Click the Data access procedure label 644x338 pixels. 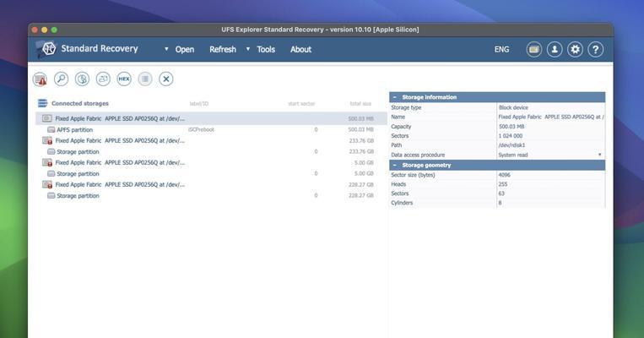click(x=418, y=155)
